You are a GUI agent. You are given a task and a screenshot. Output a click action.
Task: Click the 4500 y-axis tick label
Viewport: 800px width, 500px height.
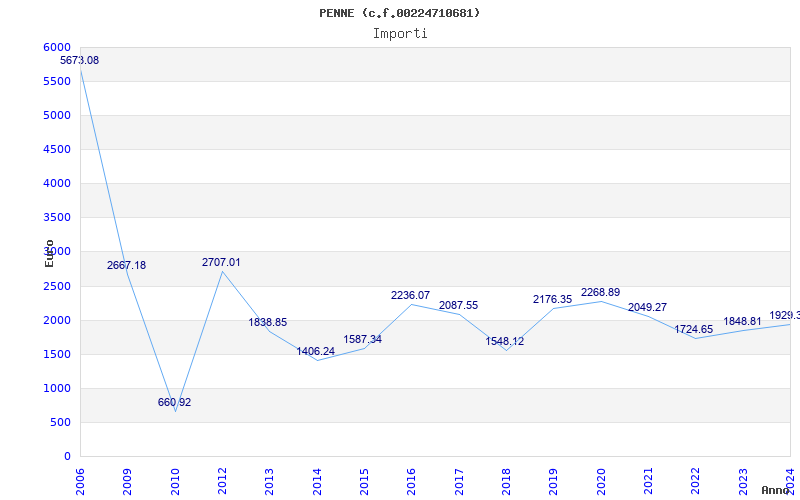tap(57, 149)
